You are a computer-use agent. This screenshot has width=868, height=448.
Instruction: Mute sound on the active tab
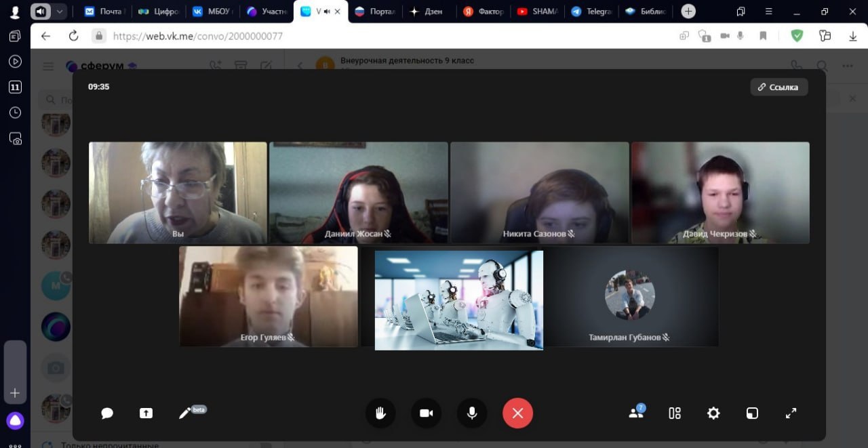click(327, 12)
